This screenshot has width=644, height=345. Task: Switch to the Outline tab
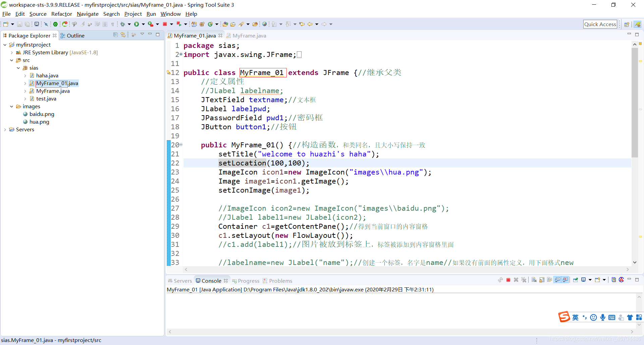[72, 36]
